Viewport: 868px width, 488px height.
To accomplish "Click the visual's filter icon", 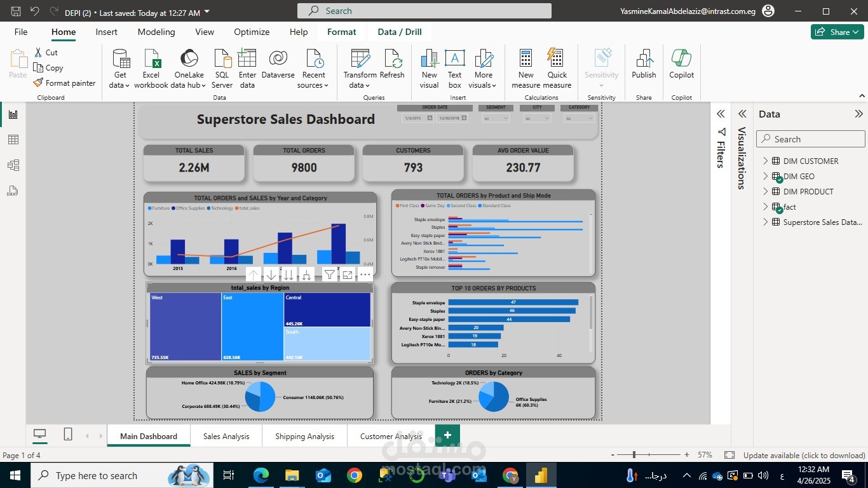I will coord(329,274).
